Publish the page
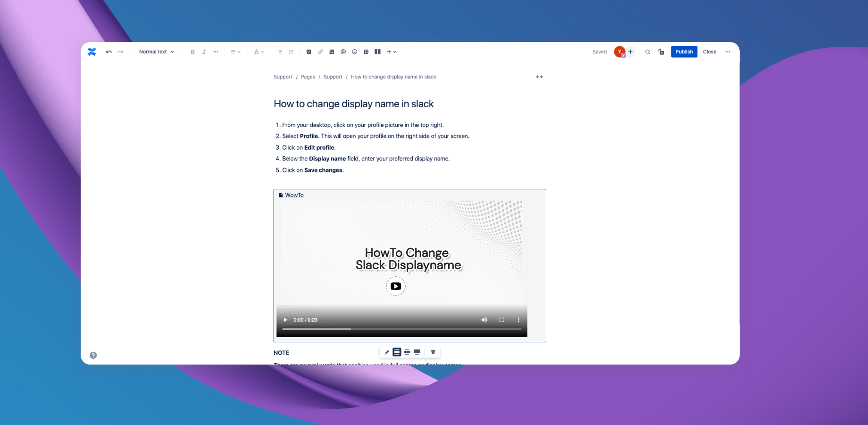Image resolution: width=868 pixels, height=425 pixels. tap(684, 52)
